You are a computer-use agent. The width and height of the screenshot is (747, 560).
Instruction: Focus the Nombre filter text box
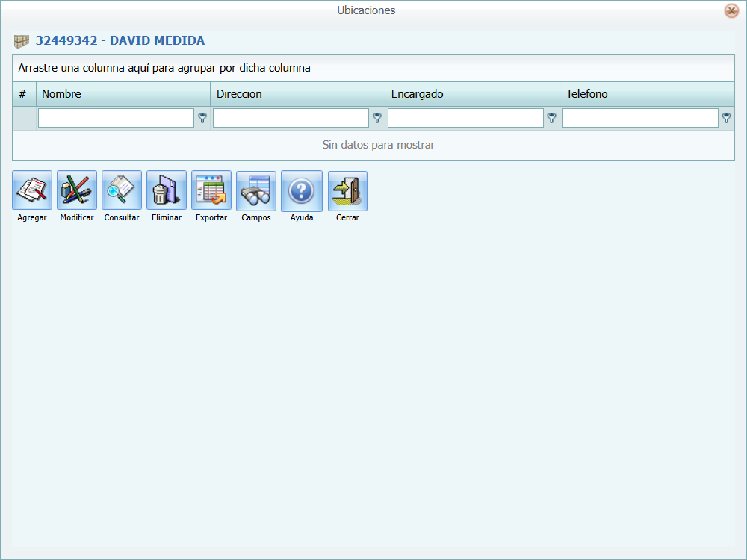tap(116, 118)
